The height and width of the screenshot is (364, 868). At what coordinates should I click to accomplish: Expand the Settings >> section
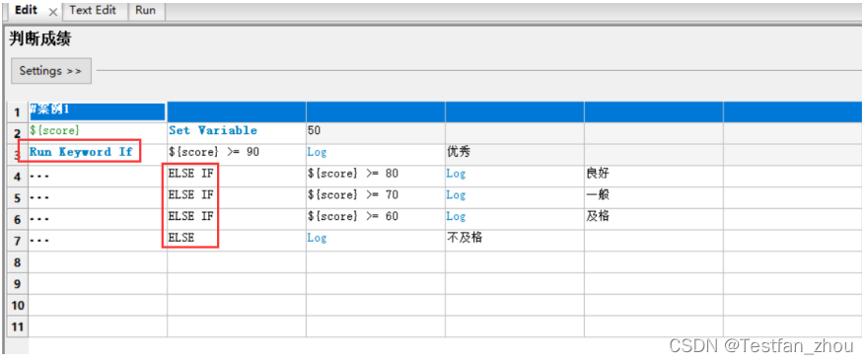[51, 71]
